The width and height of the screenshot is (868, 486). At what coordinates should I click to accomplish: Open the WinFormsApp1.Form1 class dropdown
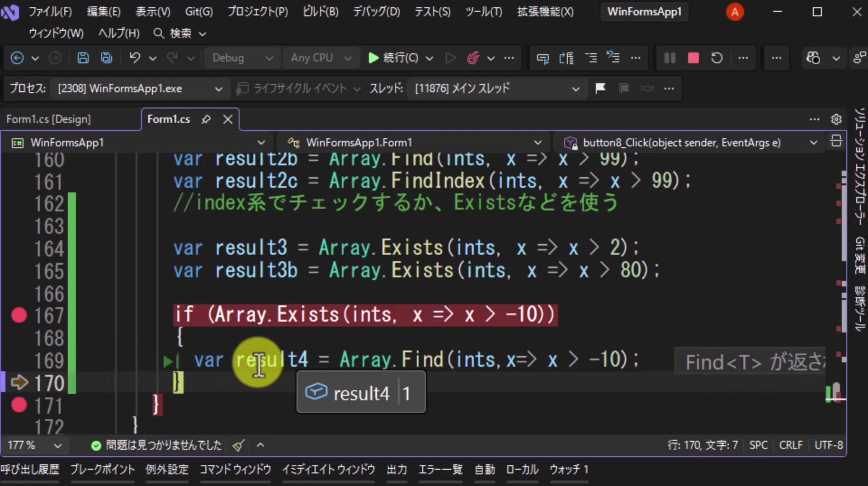[x=414, y=143]
